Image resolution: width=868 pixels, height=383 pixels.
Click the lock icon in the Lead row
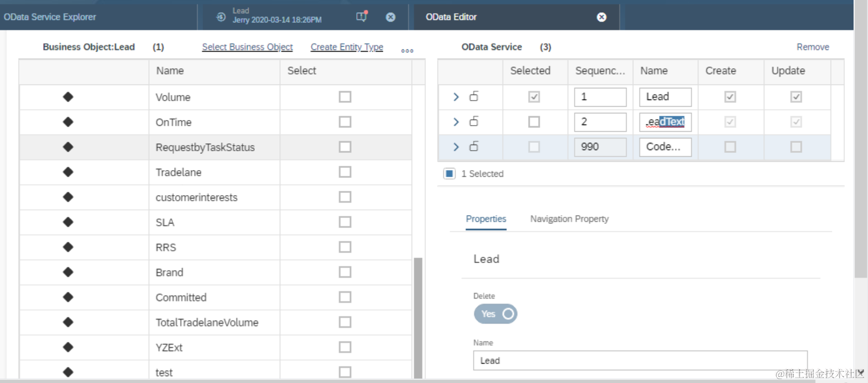click(474, 97)
